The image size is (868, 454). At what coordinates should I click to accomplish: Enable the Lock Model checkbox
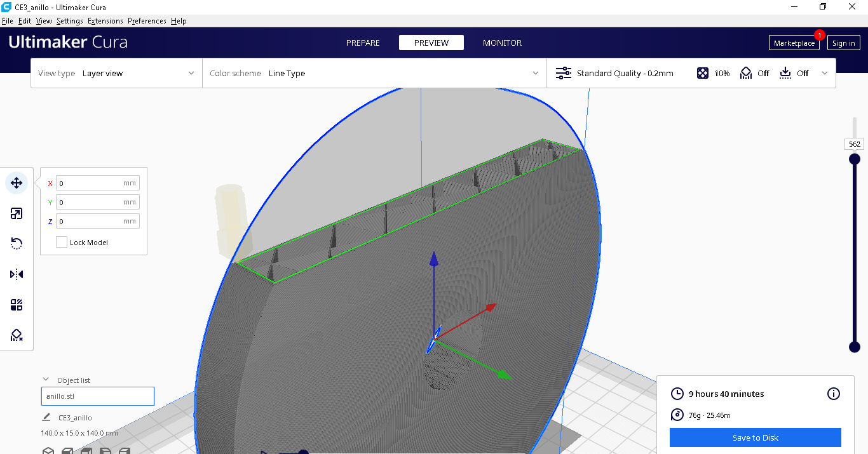click(x=62, y=242)
